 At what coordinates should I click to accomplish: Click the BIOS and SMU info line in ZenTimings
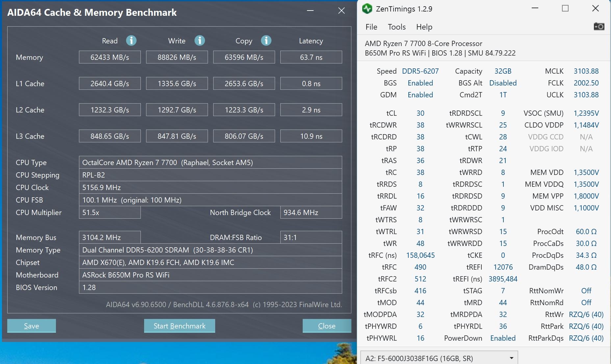(440, 53)
